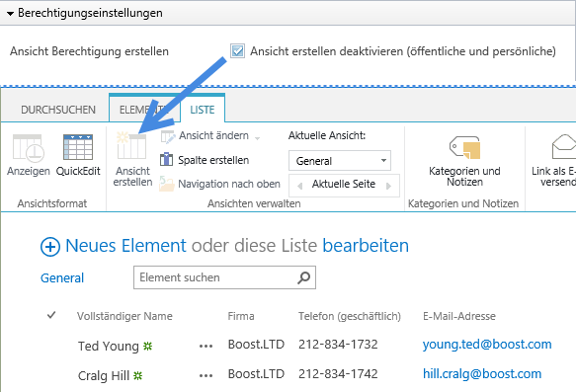Screen dimensions: 576x392
Task: Sort by E-Mail-Adresse column header
Action: coord(459,316)
